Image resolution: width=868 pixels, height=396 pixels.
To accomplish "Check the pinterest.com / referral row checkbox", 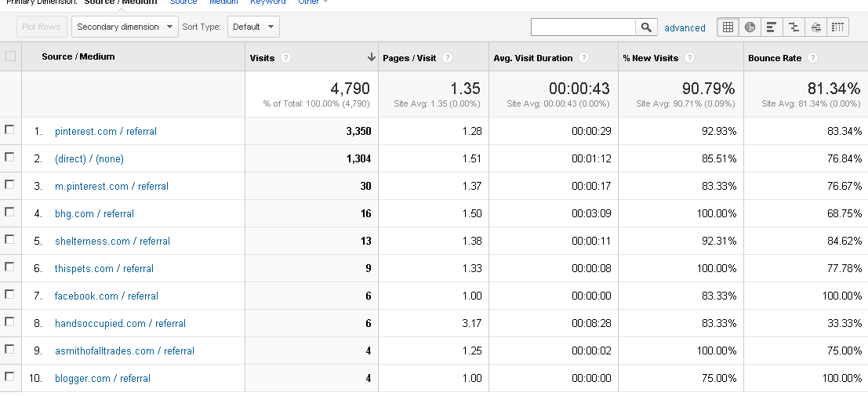I will 10,130.
